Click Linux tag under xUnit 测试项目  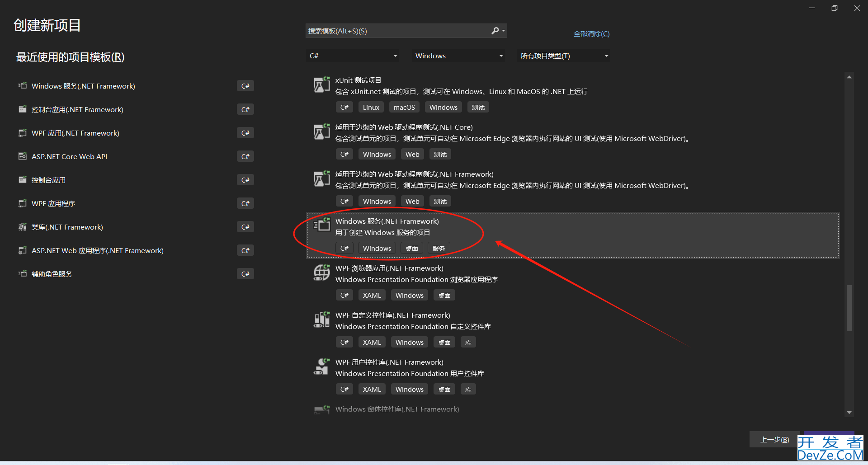click(371, 107)
